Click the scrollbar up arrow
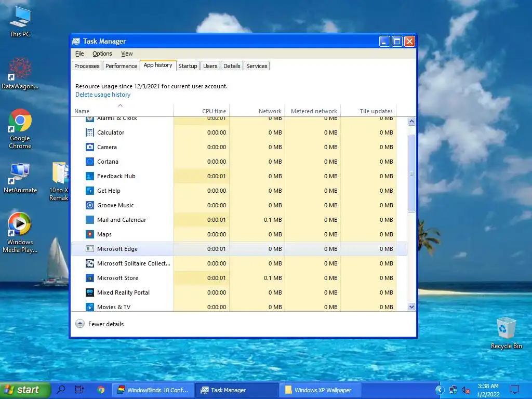 (x=411, y=122)
